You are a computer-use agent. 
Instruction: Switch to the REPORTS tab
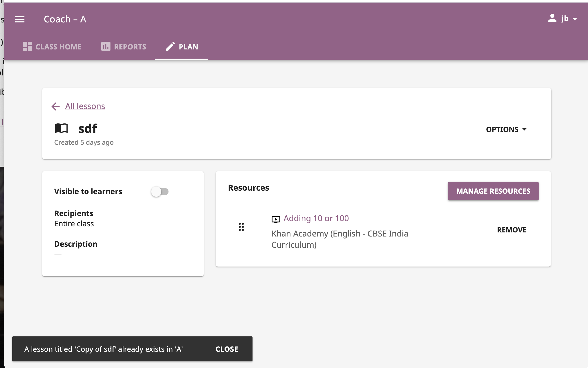pyautogui.click(x=130, y=47)
